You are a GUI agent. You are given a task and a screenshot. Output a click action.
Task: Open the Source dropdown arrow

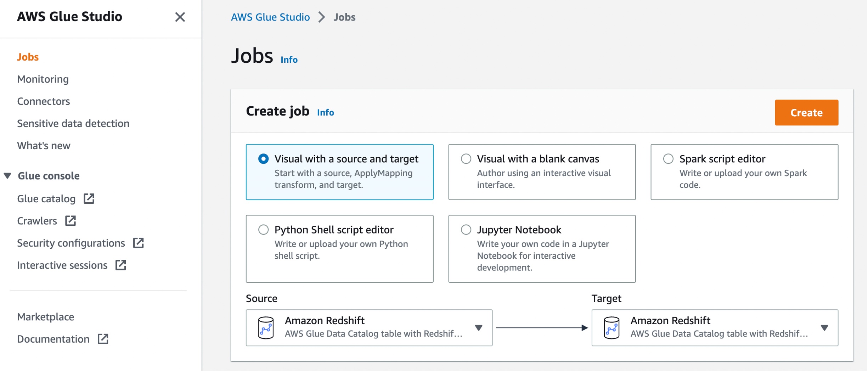pyautogui.click(x=479, y=328)
